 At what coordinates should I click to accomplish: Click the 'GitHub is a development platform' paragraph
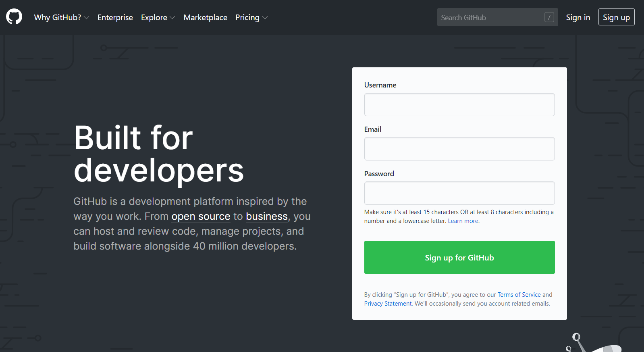pos(192,224)
